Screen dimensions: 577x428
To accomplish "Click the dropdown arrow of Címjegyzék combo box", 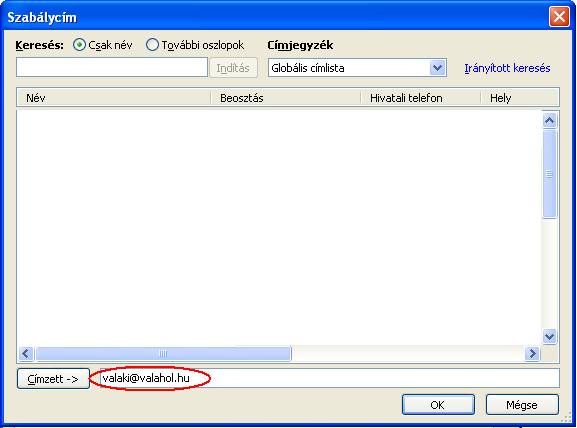I will coord(437,68).
